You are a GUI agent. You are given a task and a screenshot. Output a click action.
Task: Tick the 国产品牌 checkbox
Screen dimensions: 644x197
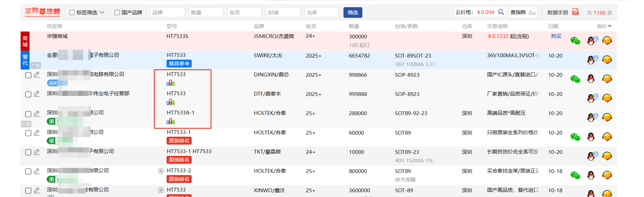click(117, 13)
